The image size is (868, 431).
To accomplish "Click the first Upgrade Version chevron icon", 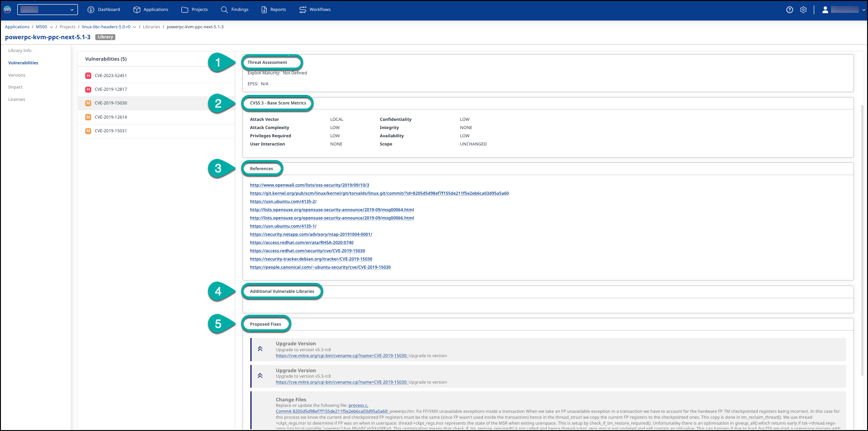I will pyautogui.click(x=260, y=349).
